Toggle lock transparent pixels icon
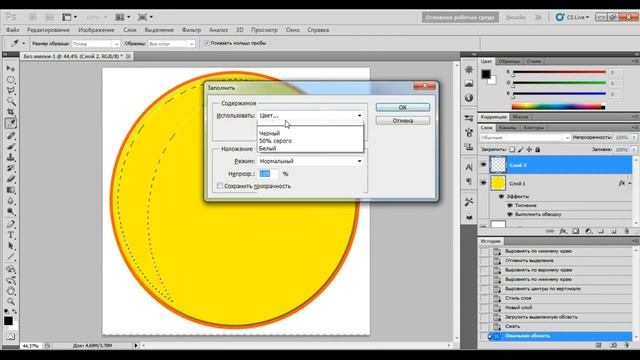The height and width of the screenshot is (360, 640). 512,149
